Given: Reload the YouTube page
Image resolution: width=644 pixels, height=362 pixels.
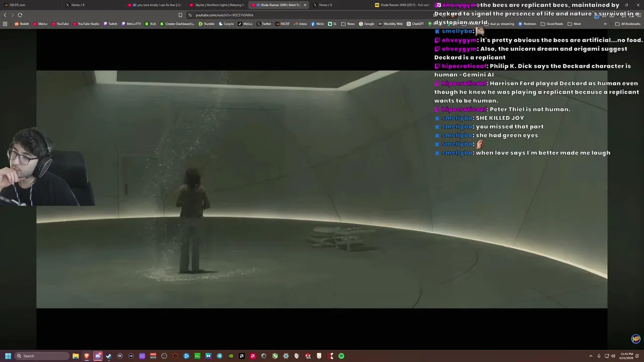Looking at the screenshot, I should (x=20, y=15).
